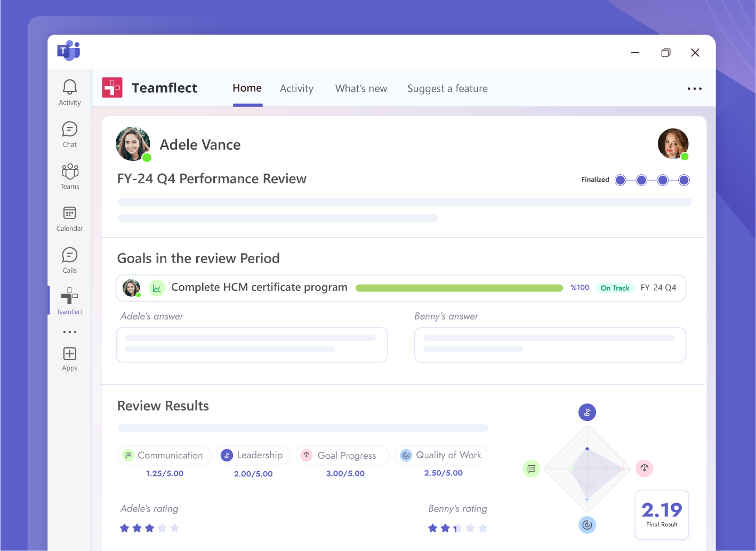Viewport: 756px width, 551px height.
Task: Click the FY-24 Q4 goal period label
Action: [658, 288]
